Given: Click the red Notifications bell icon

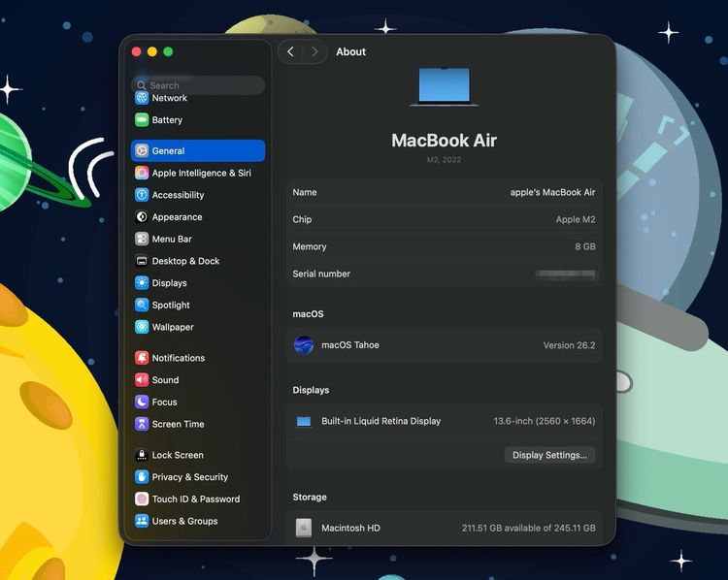Looking at the screenshot, I should point(142,358).
